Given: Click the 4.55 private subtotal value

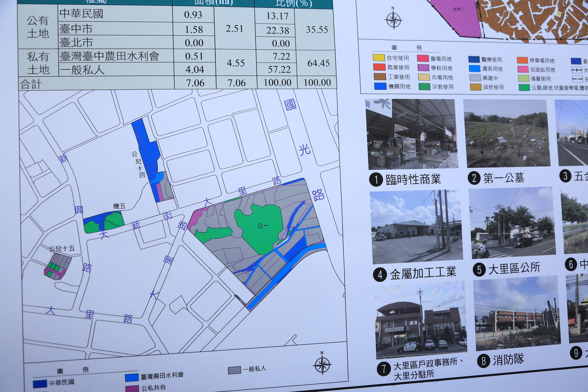Looking at the screenshot, I should click(x=236, y=63).
